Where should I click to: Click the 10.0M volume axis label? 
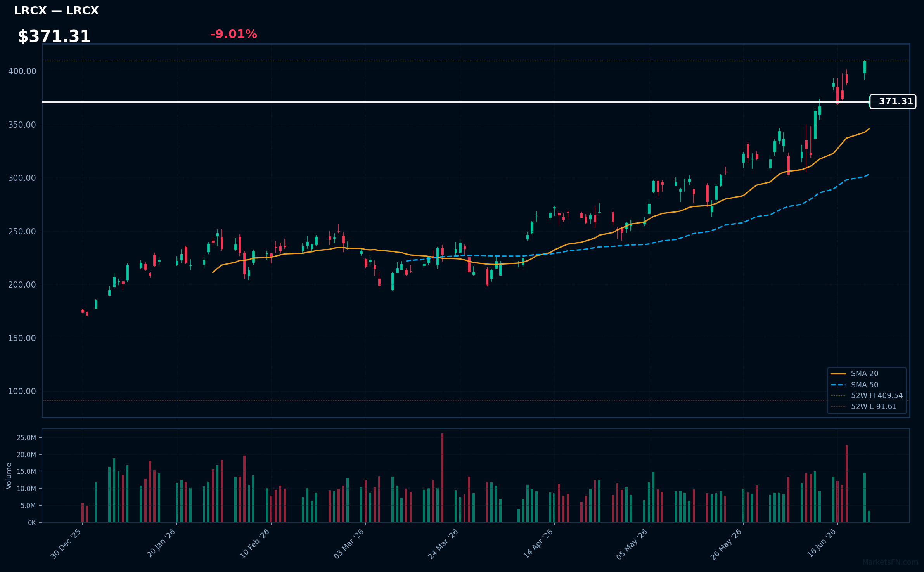[x=26, y=489]
